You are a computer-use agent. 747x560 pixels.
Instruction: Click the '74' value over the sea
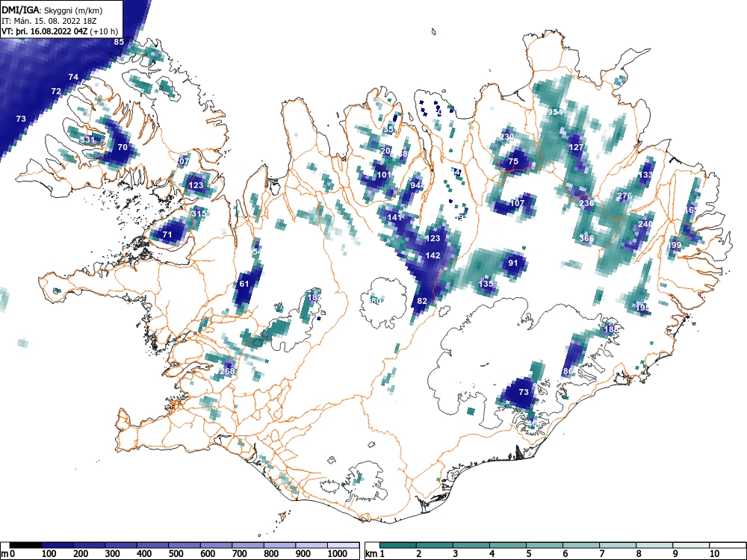[x=73, y=77]
